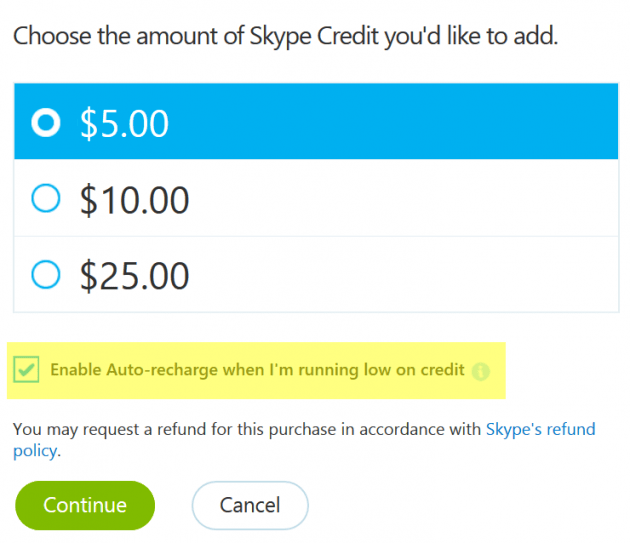Click the $25.00 amount label
Screen dimensions: 630x543
(134, 276)
